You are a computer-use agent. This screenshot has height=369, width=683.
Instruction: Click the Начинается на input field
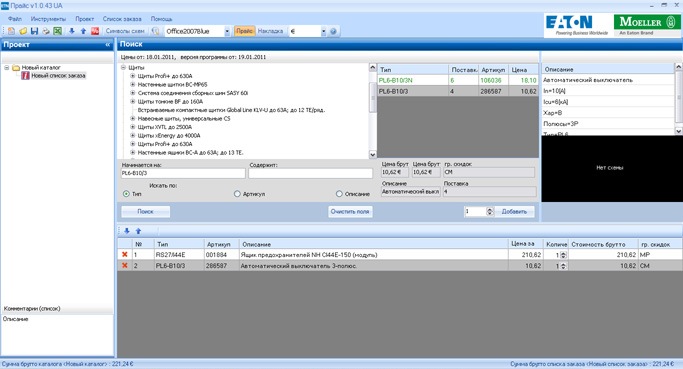click(x=183, y=173)
